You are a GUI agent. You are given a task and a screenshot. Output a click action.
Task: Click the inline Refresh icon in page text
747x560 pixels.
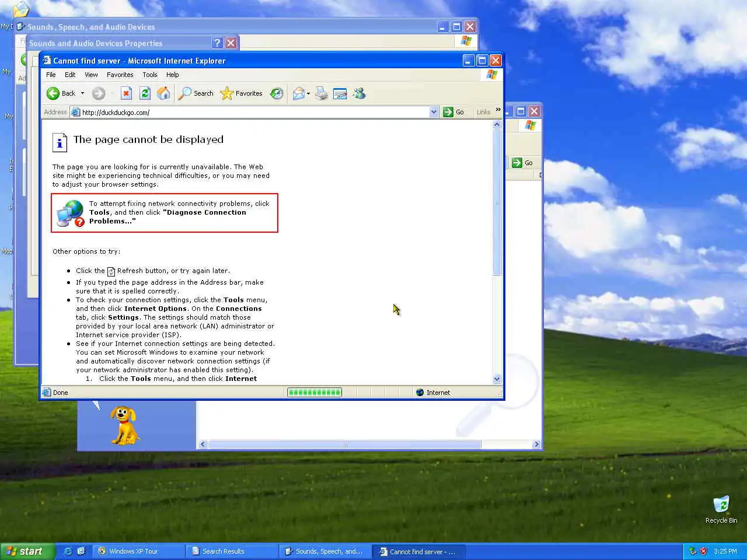click(111, 271)
